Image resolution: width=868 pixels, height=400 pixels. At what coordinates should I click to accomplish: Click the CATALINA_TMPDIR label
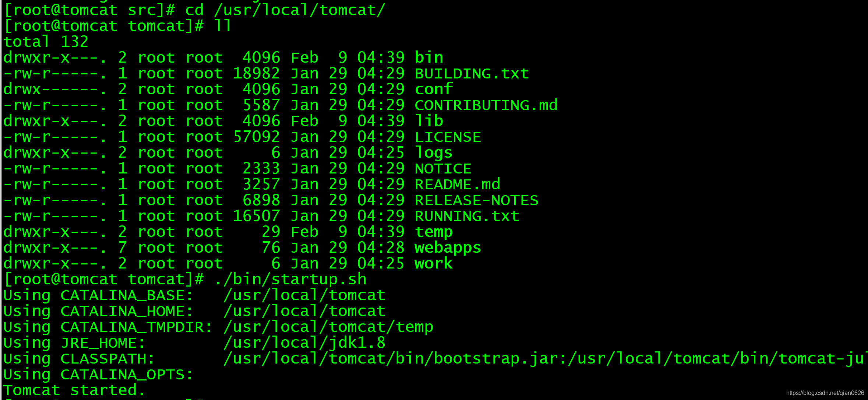137,327
